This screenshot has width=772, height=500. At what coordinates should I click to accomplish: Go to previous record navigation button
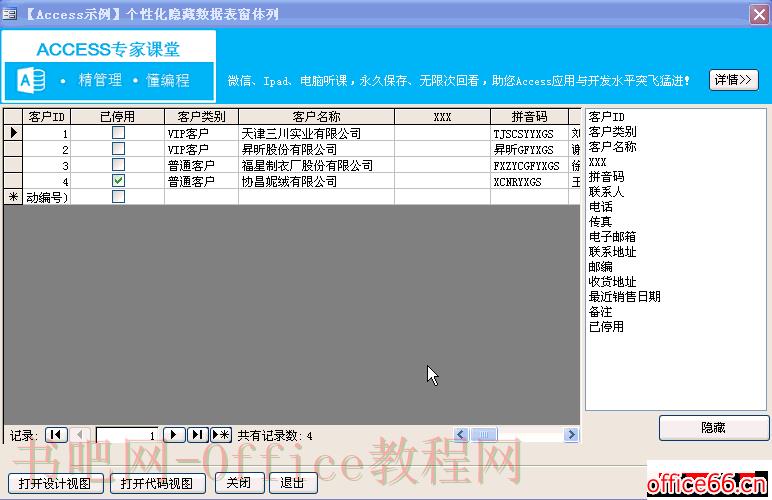(80, 435)
